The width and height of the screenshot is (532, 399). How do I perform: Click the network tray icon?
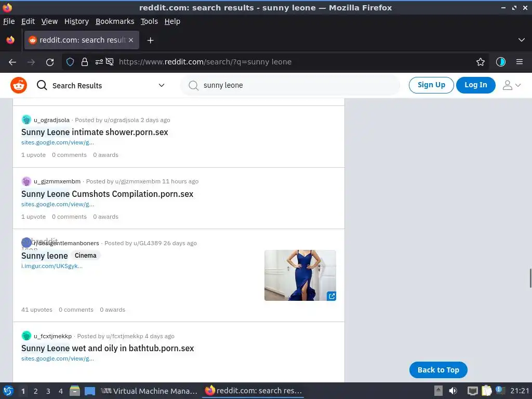pos(472,391)
